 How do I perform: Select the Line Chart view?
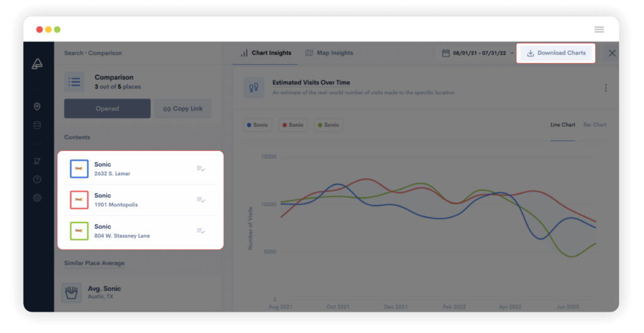[x=562, y=124]
